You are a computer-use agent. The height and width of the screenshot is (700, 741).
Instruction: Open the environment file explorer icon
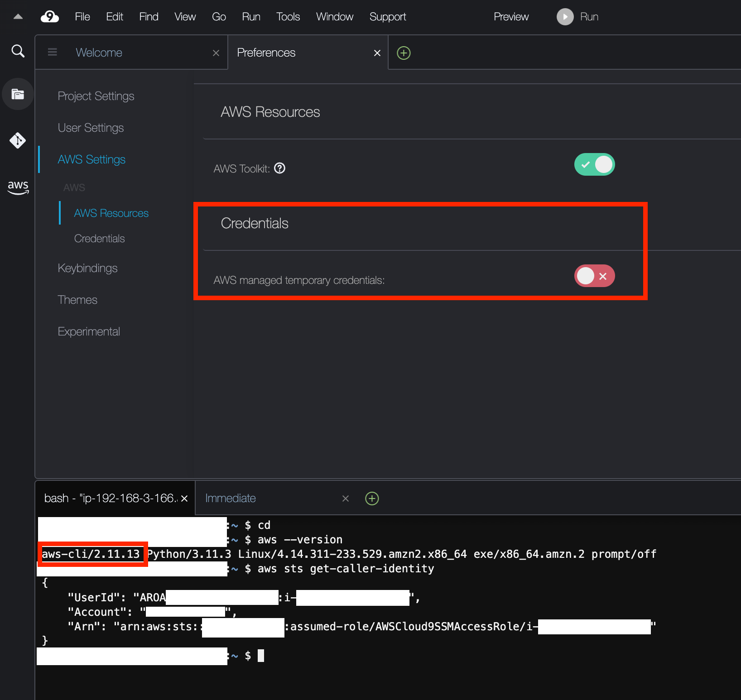click(x=17, y=94)
